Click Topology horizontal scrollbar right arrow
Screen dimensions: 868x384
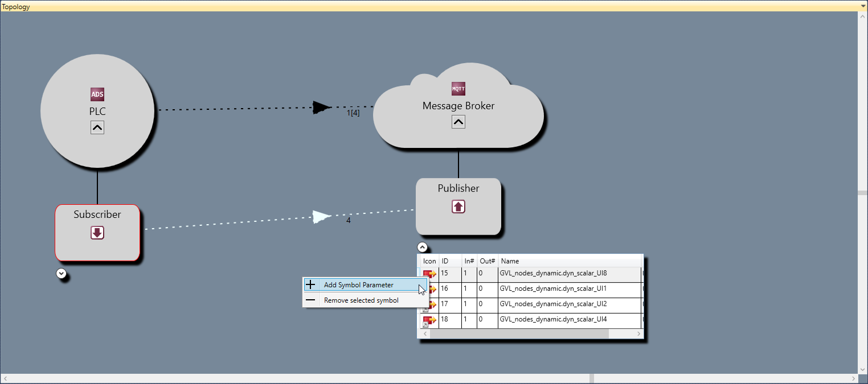pos(853,378)
